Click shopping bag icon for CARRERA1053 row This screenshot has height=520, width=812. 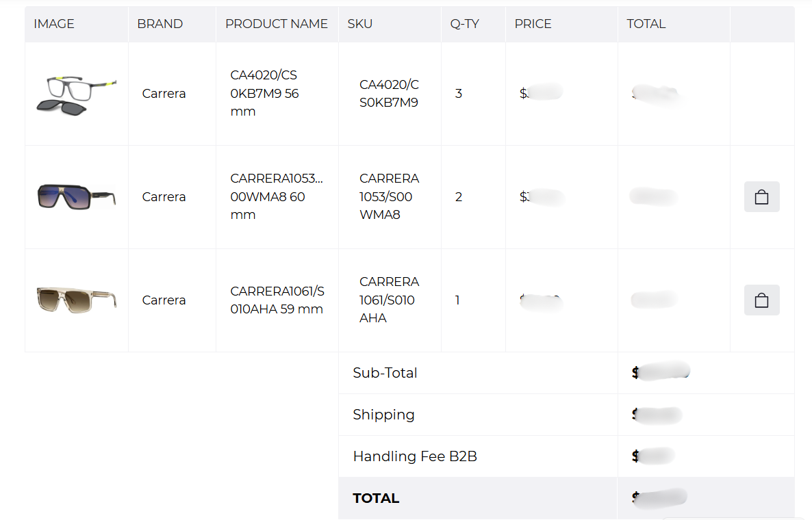(x=761, y=196)
